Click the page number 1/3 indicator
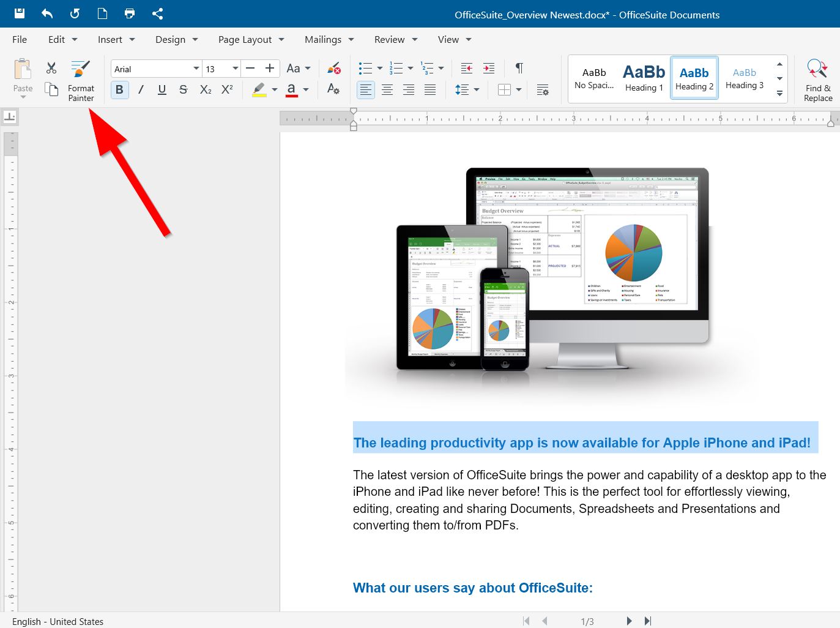Screen dimensions: 840x628 point(587,621)
